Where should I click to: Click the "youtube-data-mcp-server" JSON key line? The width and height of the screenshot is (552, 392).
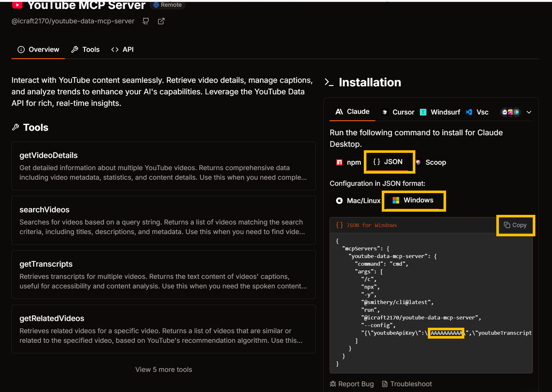[x=393, y=256]
